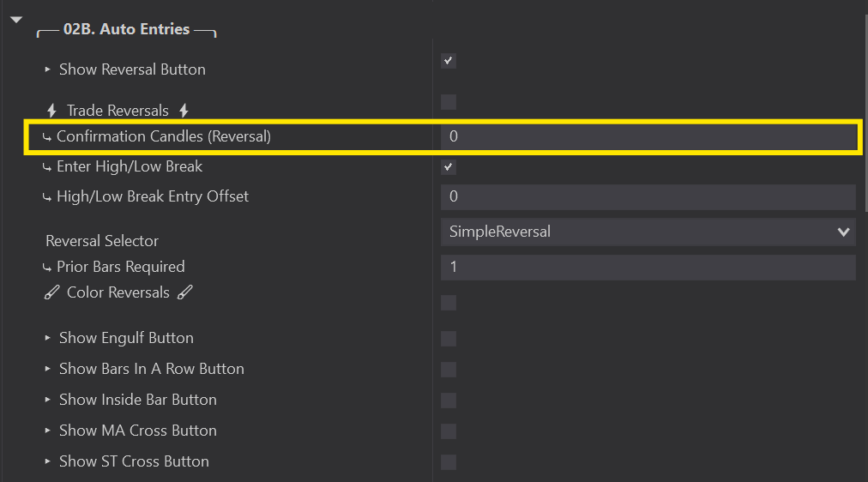
Task: Uncheck the Enter High/Low Break checkbox
Action: 449,167
